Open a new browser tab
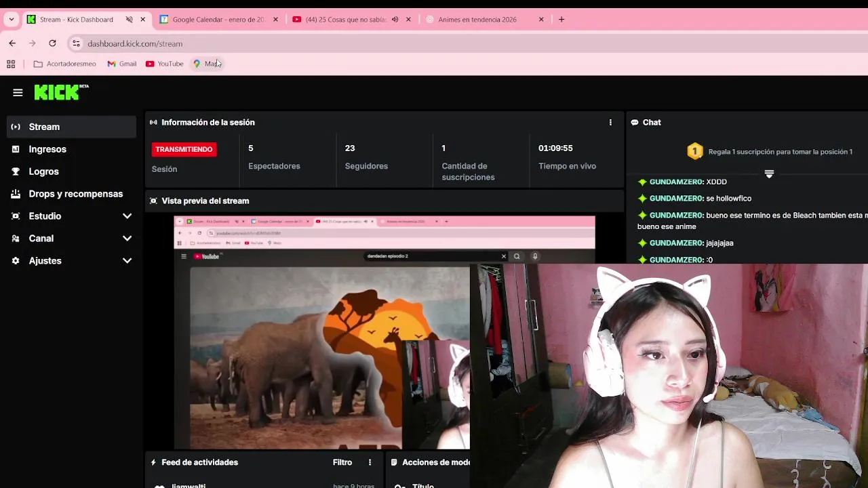 coord(561,20)
